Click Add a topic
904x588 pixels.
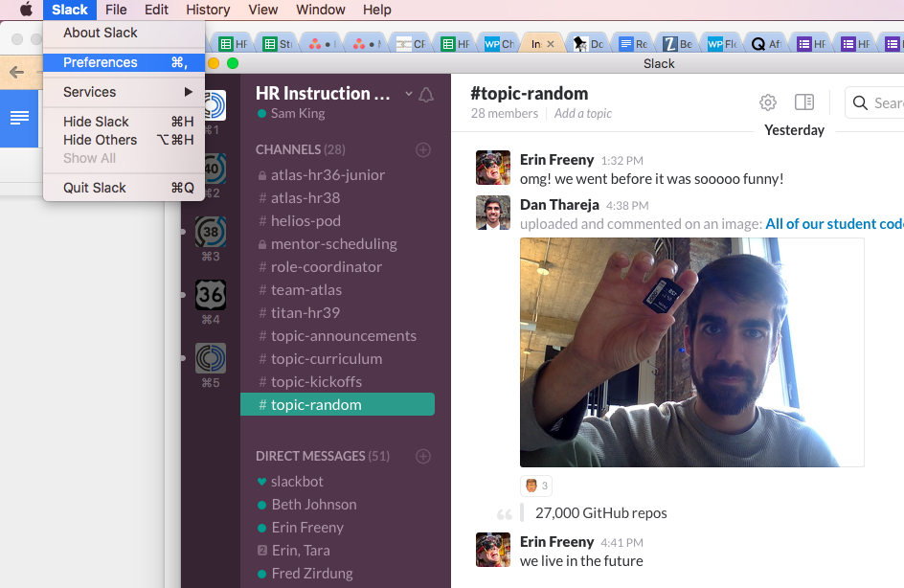point(583,114)
